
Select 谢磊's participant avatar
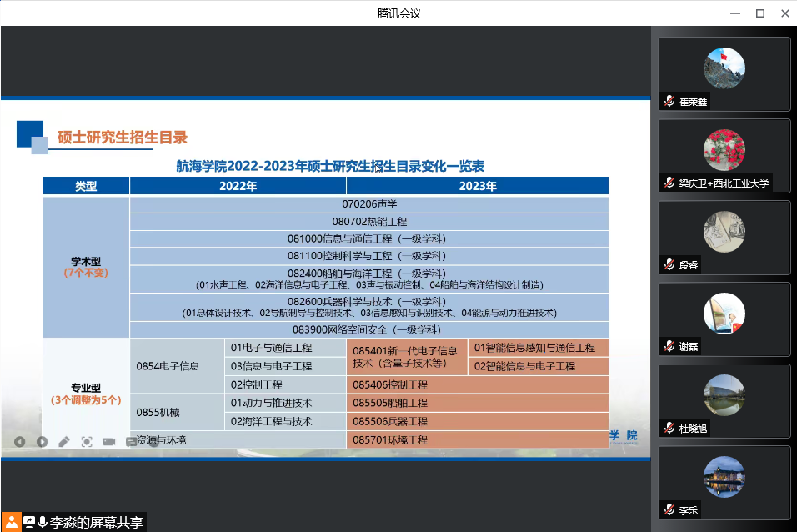[724, 314]
